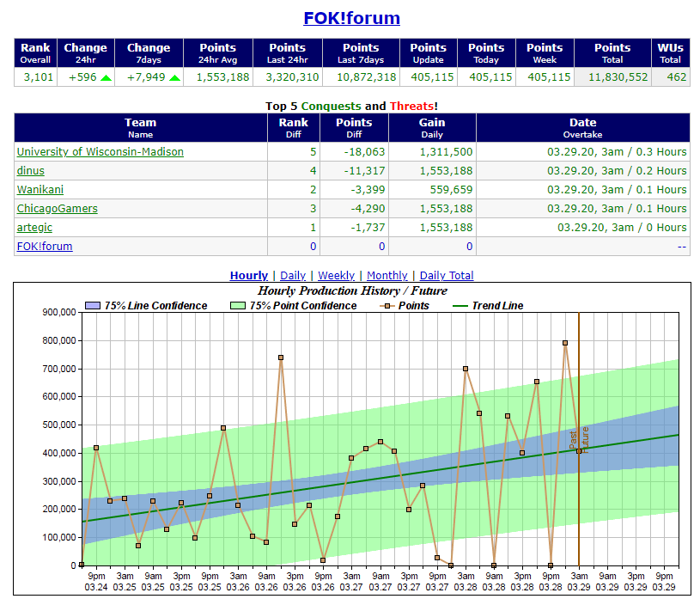This screenshot has width=700, height=605.
Task: Click the 462 WUs total value
Action: [677, 76]
